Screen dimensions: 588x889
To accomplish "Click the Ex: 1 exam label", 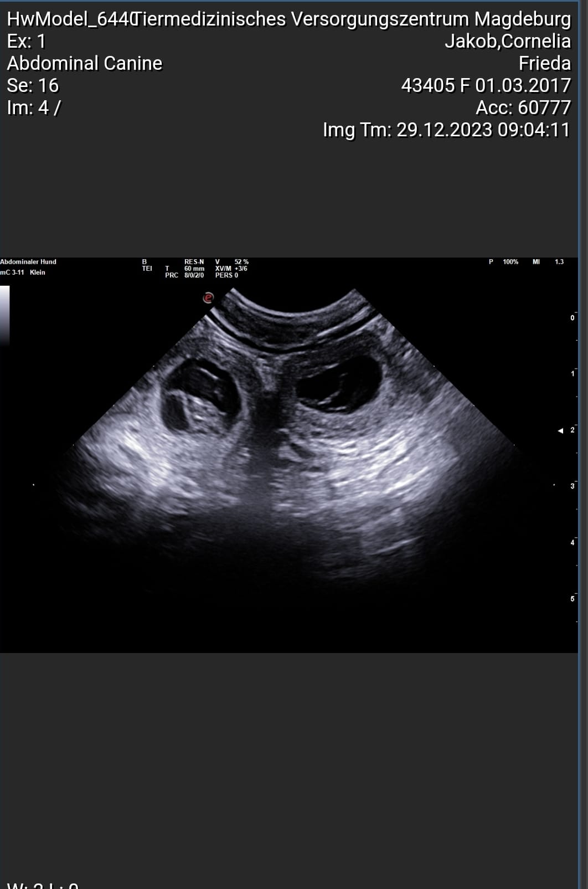I will pos(27,42).
